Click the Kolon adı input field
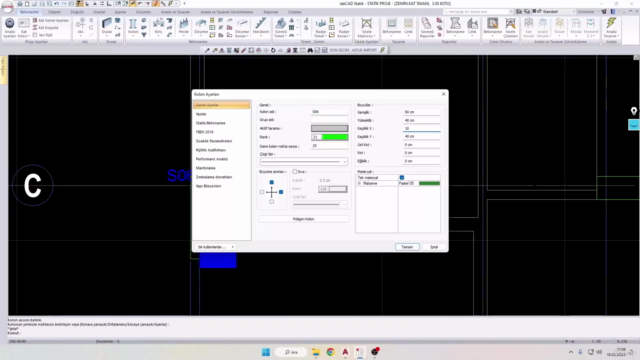The width and height of the screenshot is (640, 360). tap(329, 111)
